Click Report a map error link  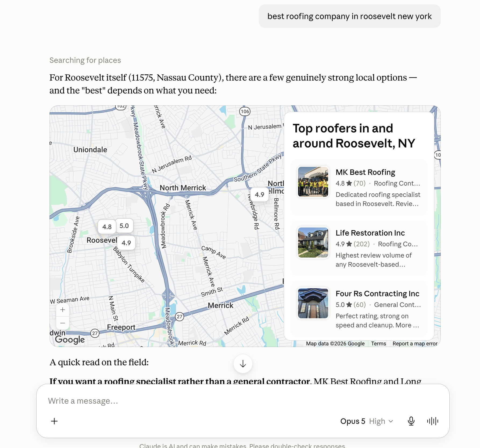(x=415, y=344)
